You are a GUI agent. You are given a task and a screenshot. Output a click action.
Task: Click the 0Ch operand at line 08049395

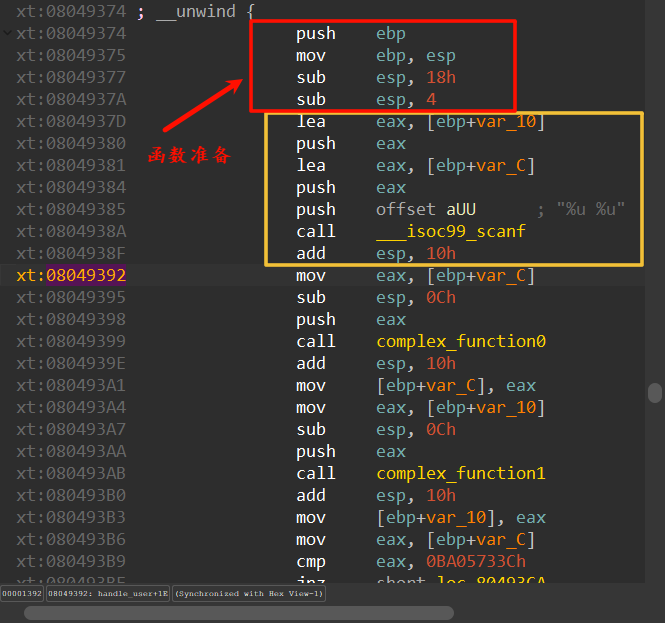[441, 297]
